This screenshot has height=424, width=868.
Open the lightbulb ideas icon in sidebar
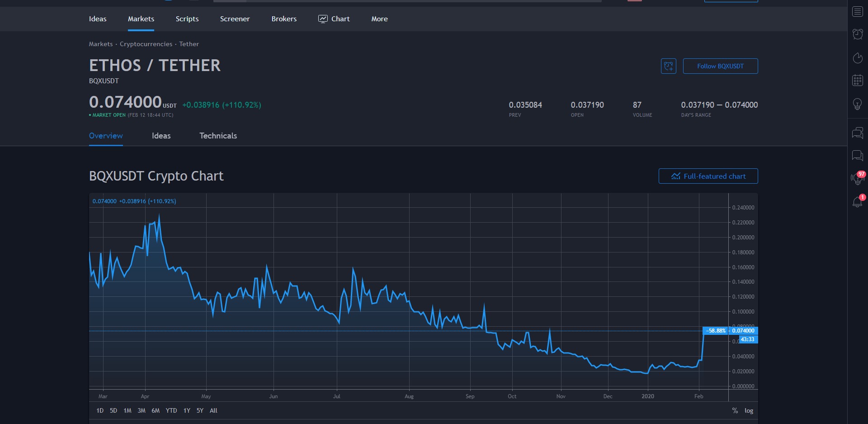click(858, 104)
